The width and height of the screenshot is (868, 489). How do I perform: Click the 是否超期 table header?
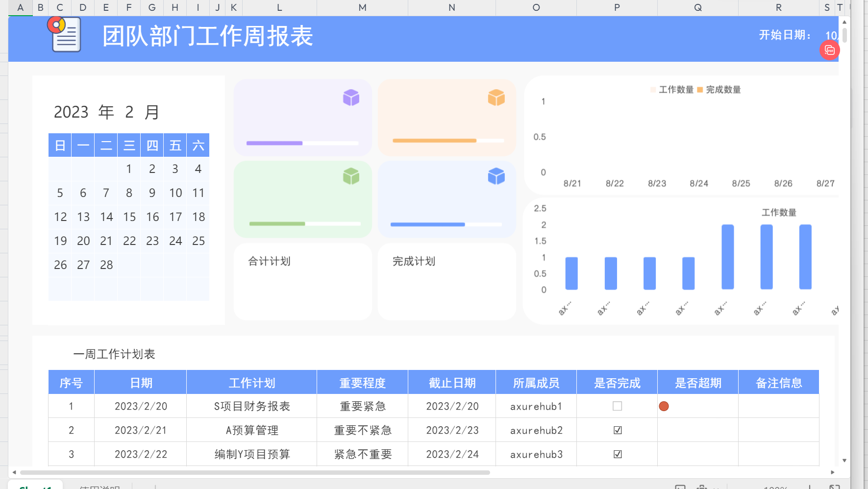point(698,383)
